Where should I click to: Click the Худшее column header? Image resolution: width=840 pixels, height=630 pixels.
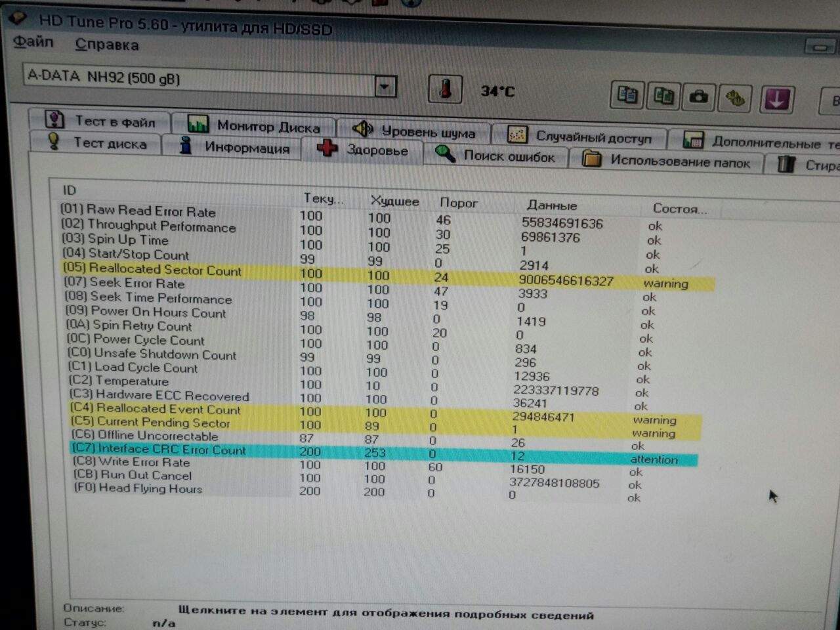394,201
